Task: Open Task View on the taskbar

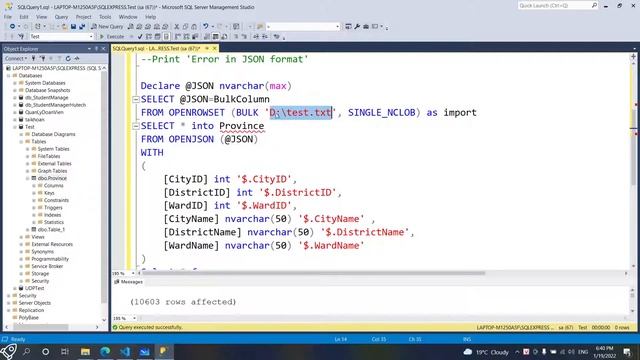Action: (x=65, y=351)
